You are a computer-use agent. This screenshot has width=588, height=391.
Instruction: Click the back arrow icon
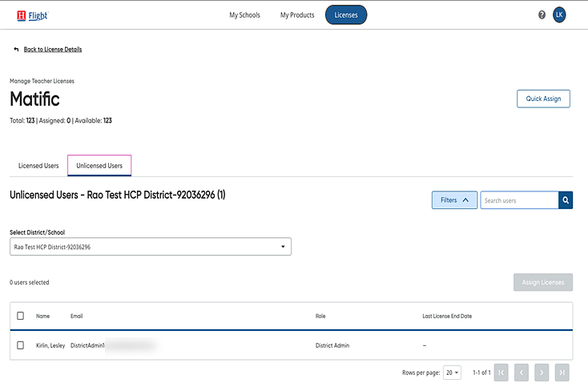tap(16, 49)
